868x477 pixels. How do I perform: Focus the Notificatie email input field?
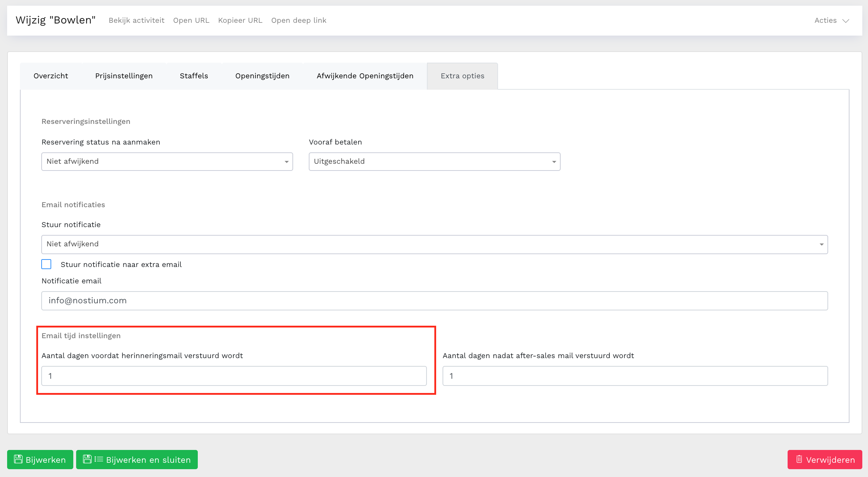(434, 301)
